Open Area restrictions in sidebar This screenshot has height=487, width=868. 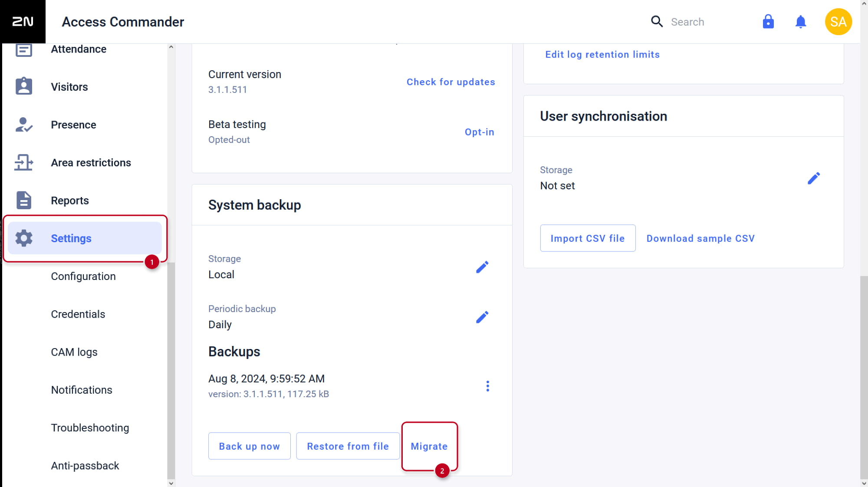tap(91, 162)
